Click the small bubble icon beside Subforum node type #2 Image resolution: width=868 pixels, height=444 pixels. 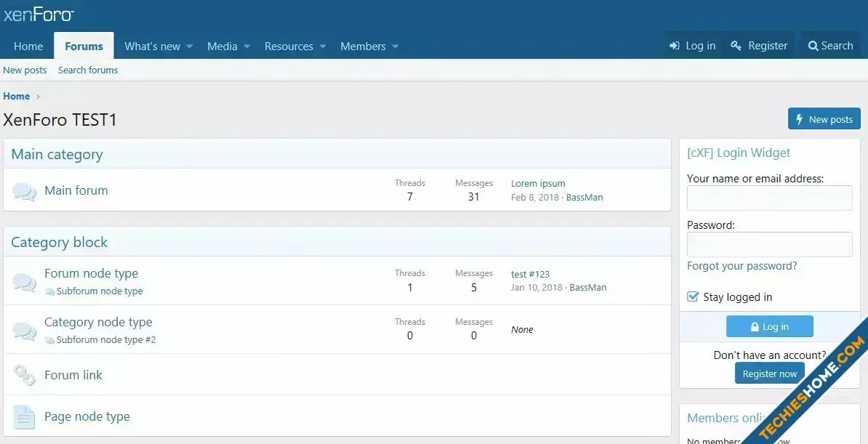click(50, 341)
